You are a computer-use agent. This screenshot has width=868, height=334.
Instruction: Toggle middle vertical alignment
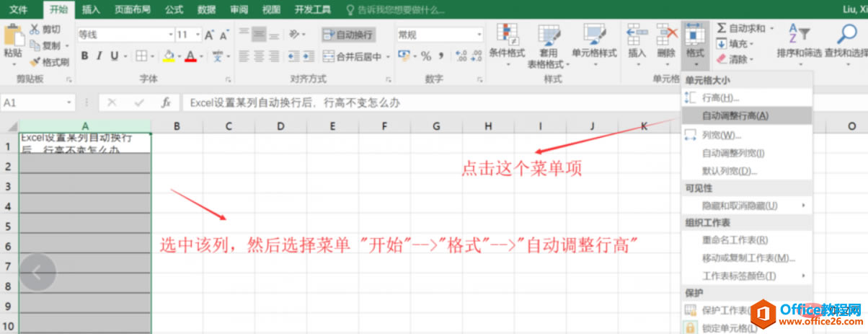click(x=259, y=34)
